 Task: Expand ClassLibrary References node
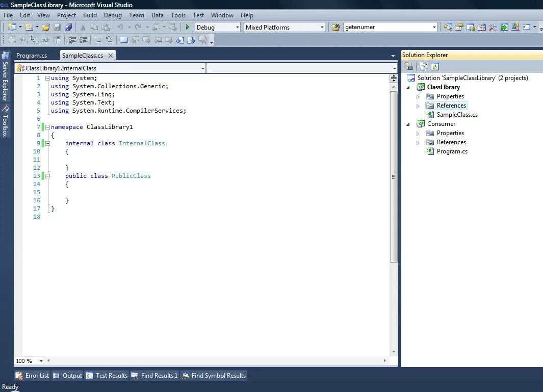click(418, 106)
